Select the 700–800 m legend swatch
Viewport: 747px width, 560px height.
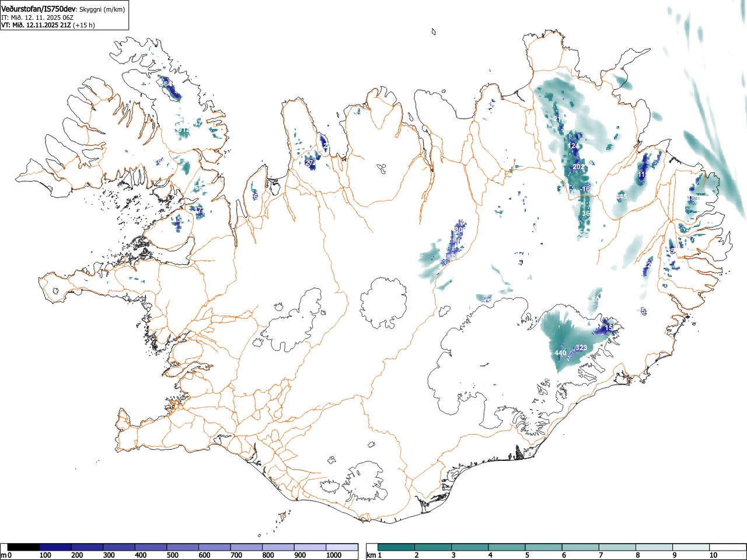246,547
